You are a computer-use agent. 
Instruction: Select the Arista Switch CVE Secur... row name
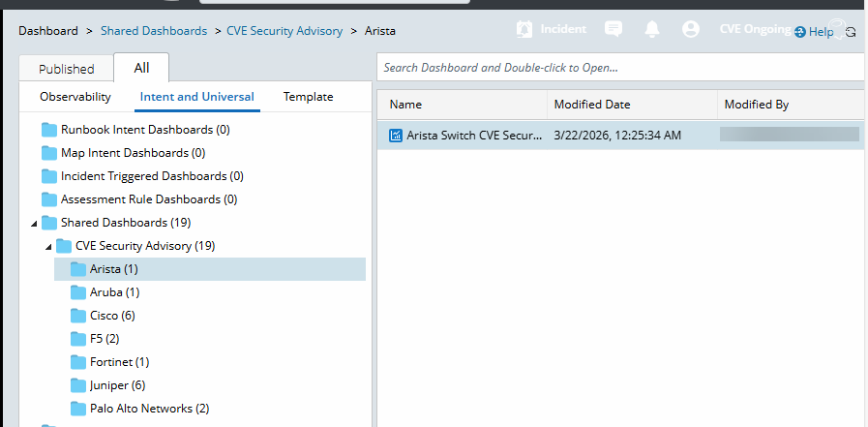pos(474,136)
